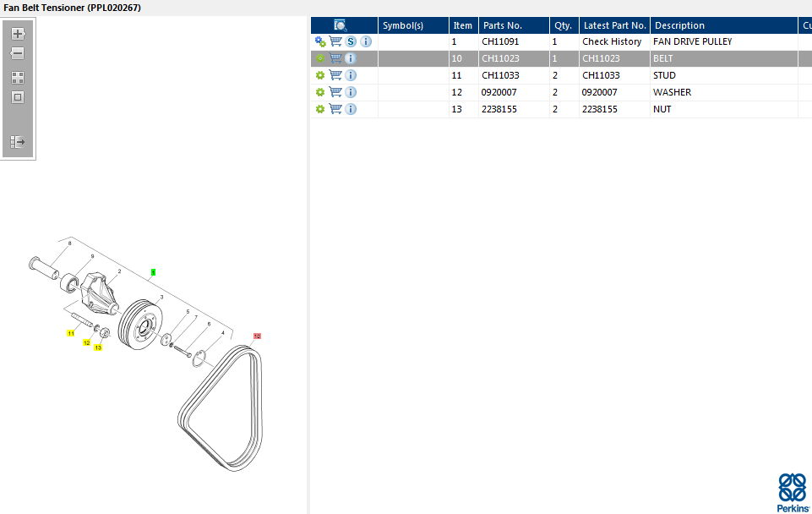Click the Description column header
The height and width of the screenshot is (514, 812).
pyautogui.click(x=679, y=25)
